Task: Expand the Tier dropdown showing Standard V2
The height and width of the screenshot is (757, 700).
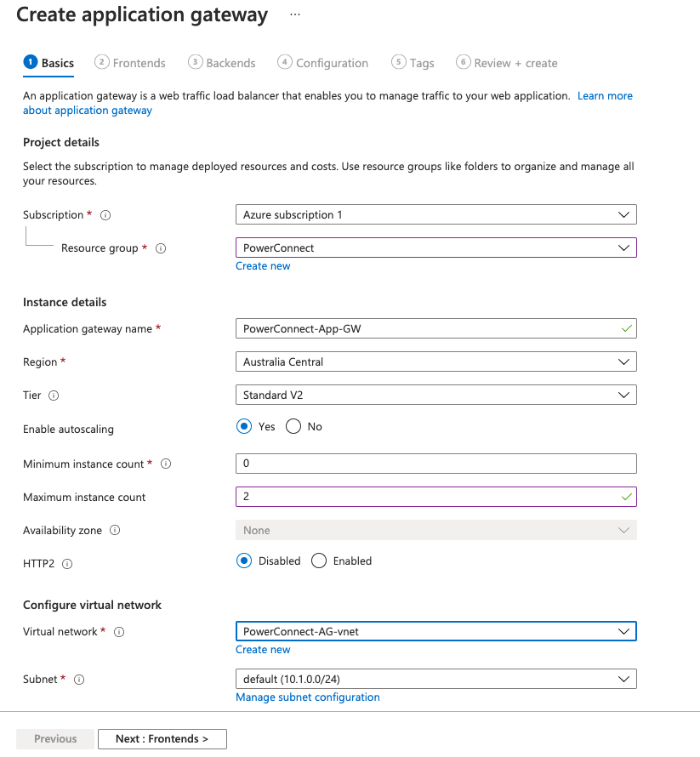Action: coord(435,396)
